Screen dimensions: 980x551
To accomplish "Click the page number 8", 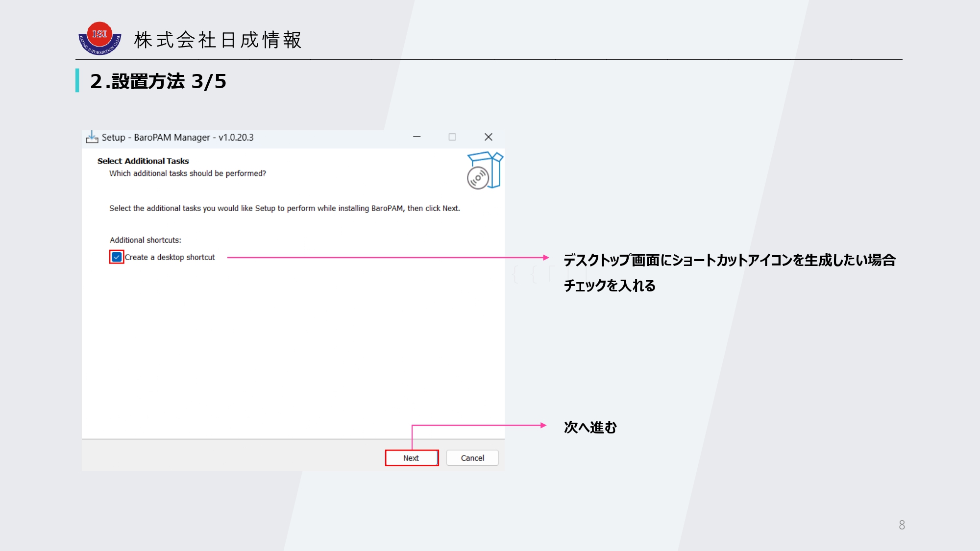I will point(902,525).
